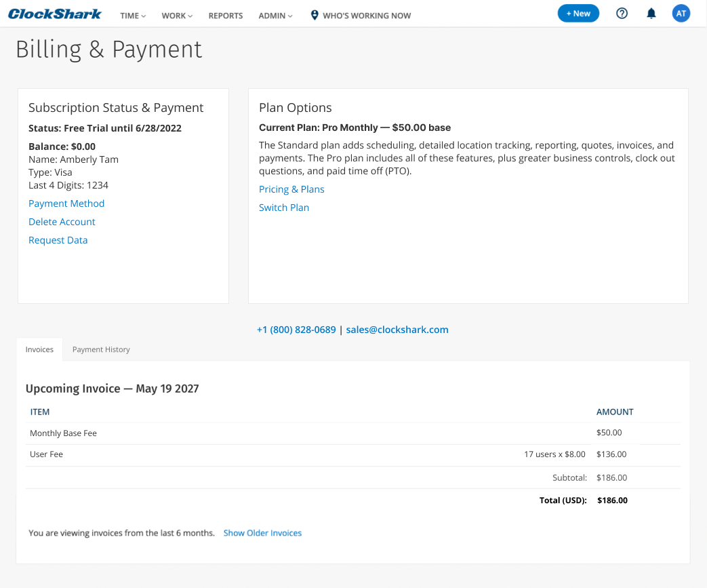This screenshot has height=588, width=707.
Task: Select the Invoices tab
Action: click(39, 349)
